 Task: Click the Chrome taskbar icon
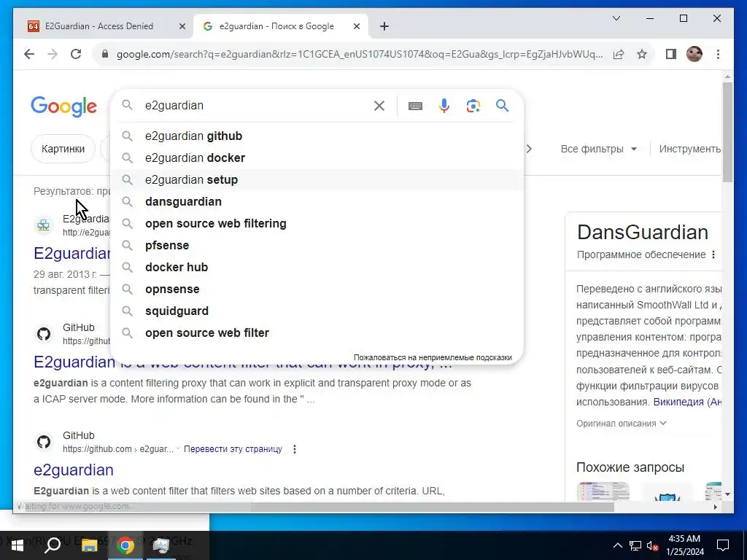click(125, 545)
